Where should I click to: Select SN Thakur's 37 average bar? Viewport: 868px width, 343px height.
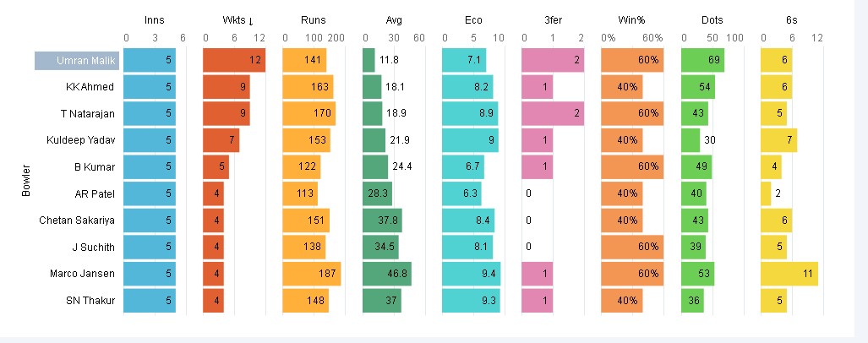click(381, 301)
